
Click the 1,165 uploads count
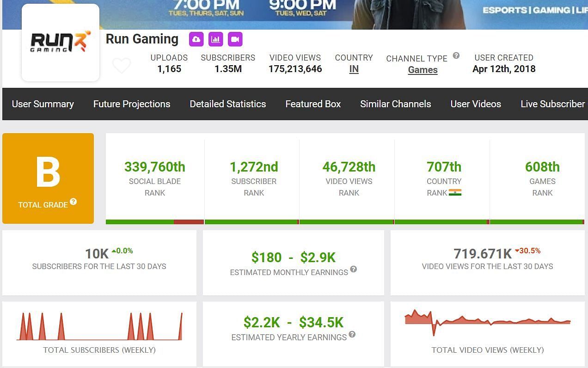[x=169, y=69]
